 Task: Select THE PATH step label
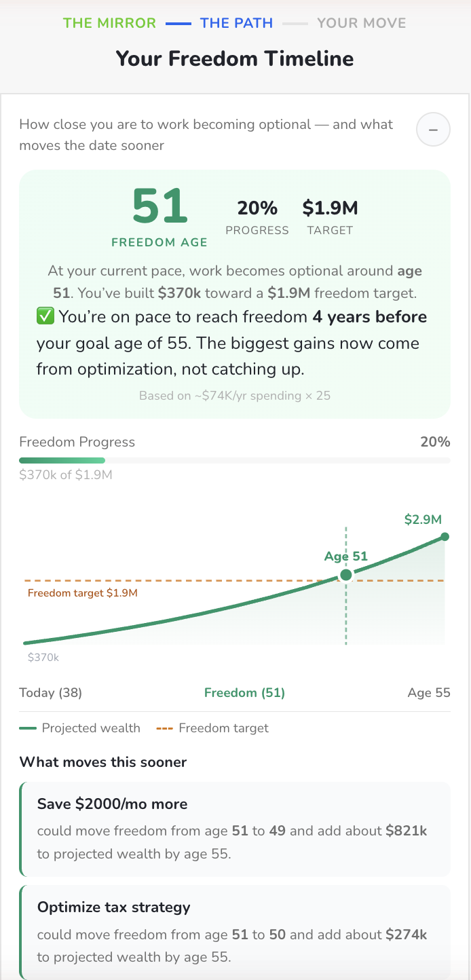pos(235,22)
